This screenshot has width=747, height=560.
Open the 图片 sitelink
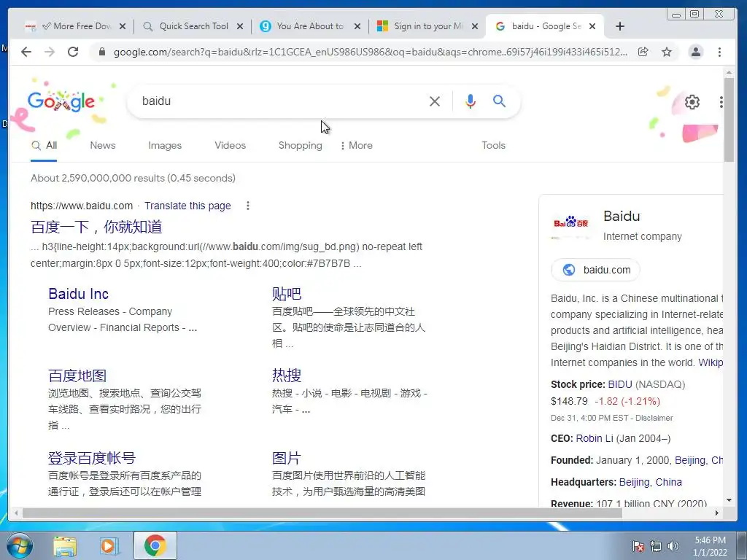286,458
